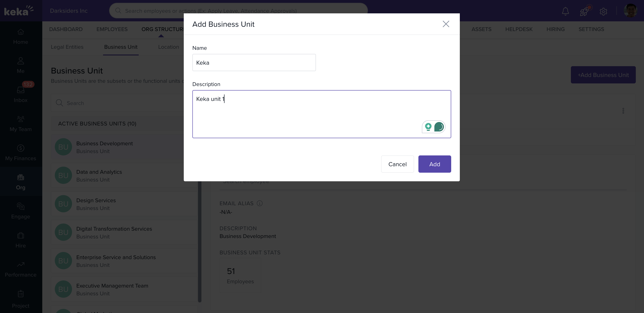
Task: Open the settings gear icon
Action: point(603,11)
